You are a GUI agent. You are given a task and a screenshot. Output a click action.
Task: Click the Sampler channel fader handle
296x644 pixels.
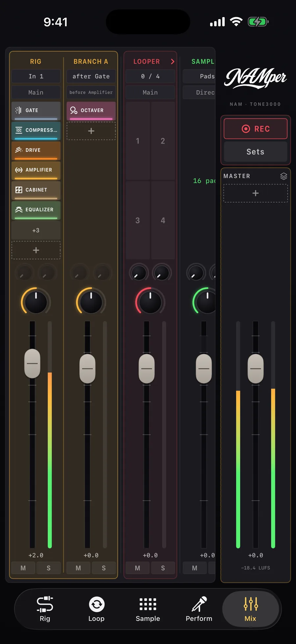click(x=204, y=369)
